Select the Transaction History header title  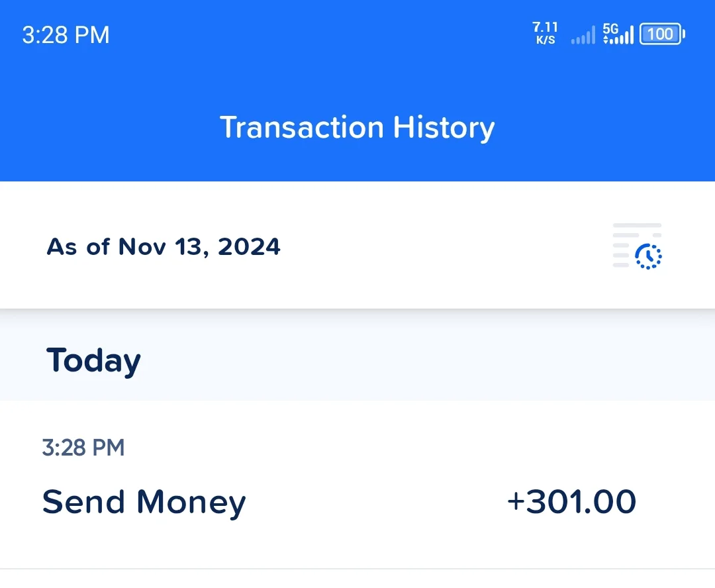pos(357,127)
